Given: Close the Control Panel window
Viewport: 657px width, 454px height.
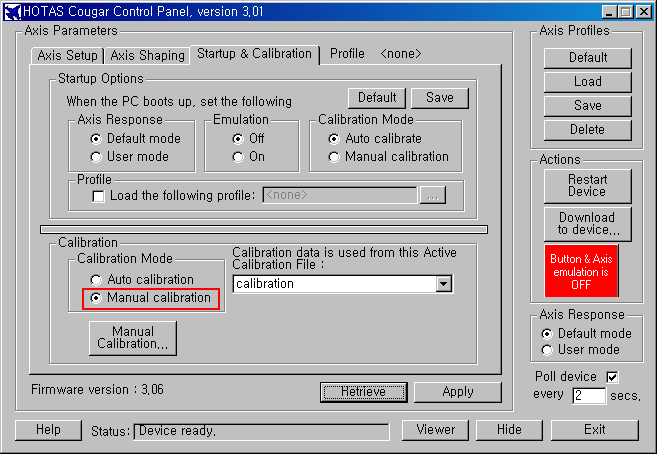Looking at the screenshot, I should tap(643, 12).
